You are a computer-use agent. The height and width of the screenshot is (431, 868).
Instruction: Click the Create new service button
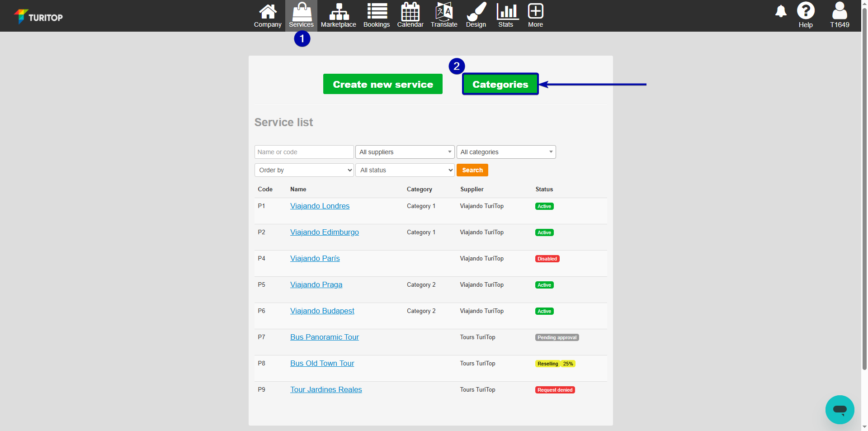[382, 84]
